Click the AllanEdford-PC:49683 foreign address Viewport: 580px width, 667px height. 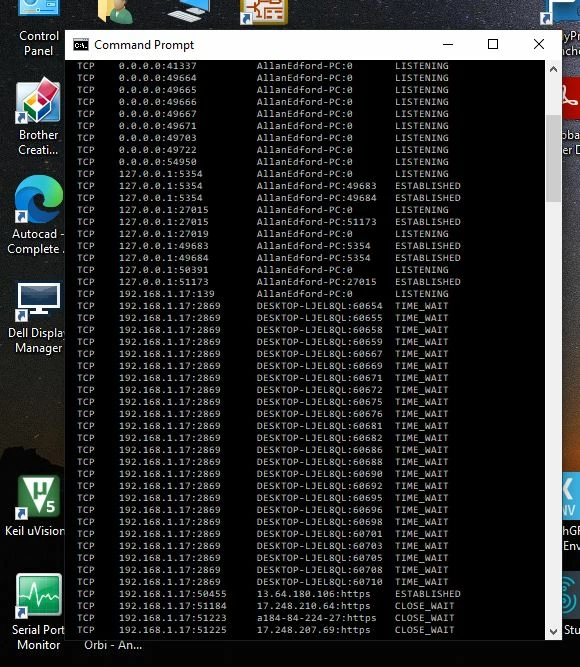pyautogui.click(x=316, y=186)
